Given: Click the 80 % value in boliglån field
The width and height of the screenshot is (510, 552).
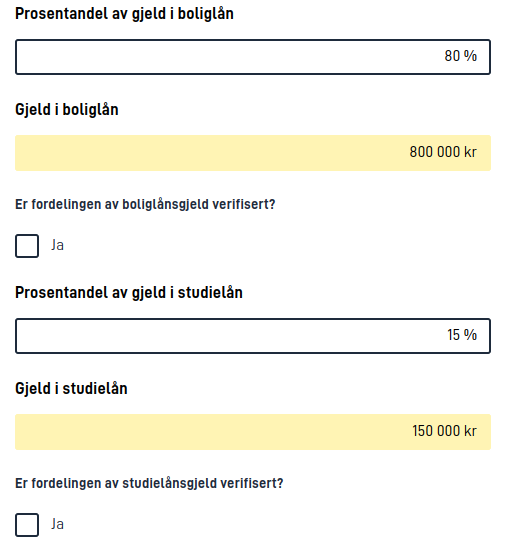Looking at the screenshot, I should pos(460,56).
